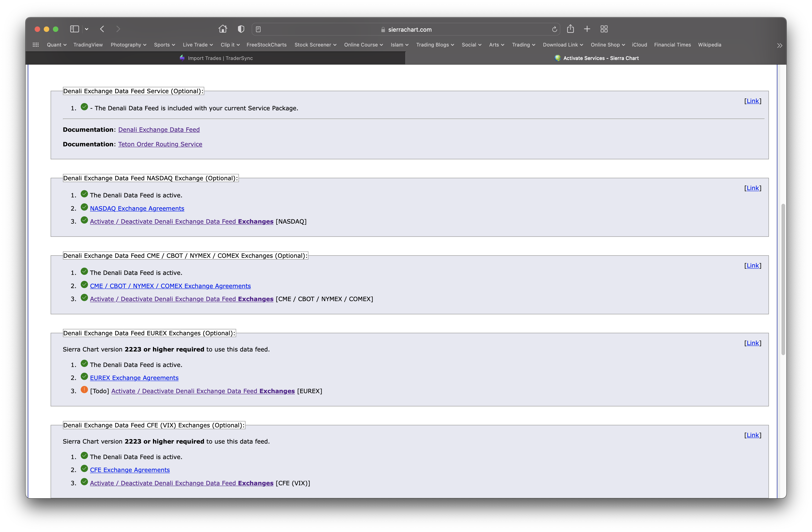Click green check beside EUREX Exchange Agreements
Viewport: 812px width, 532px height.
click(84, 376)
